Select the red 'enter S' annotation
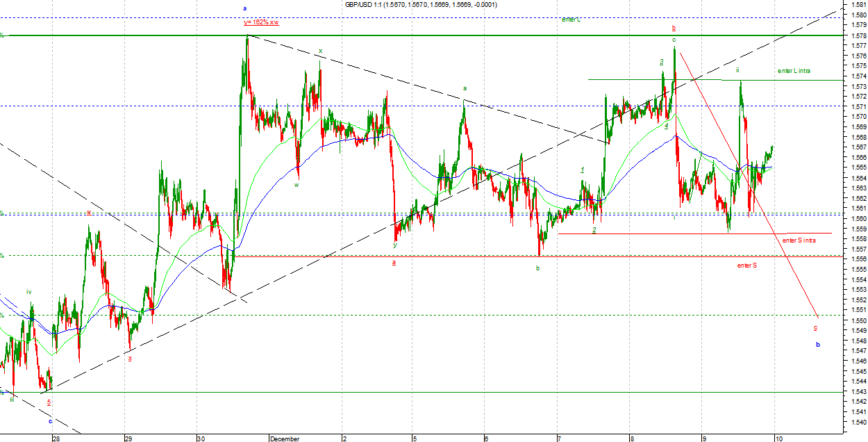This screenshot has width=868, height=442. pos(746,265)
